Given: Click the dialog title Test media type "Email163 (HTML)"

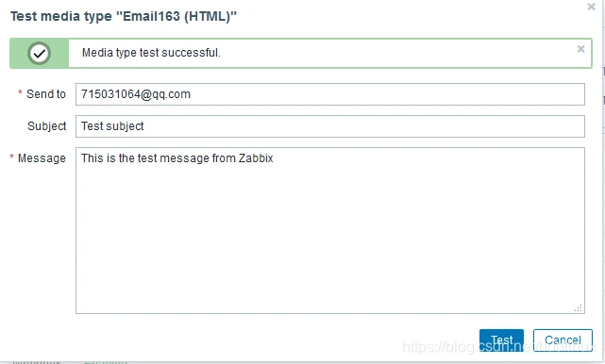Looking at the screenshot, I should coord(123,16).
